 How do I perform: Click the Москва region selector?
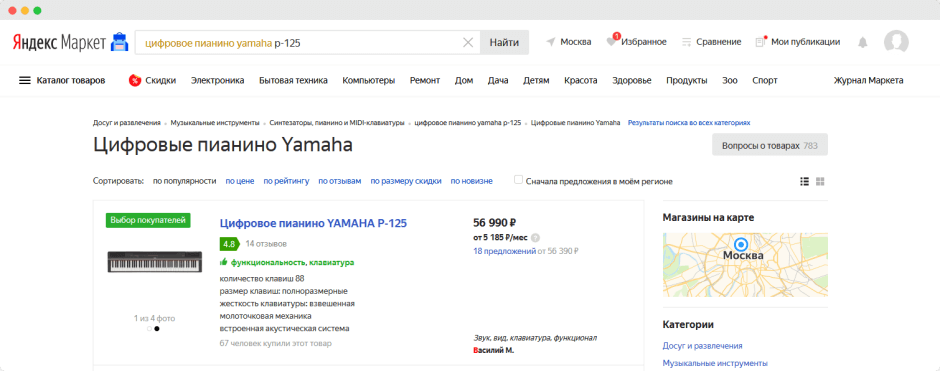[576, 42]
